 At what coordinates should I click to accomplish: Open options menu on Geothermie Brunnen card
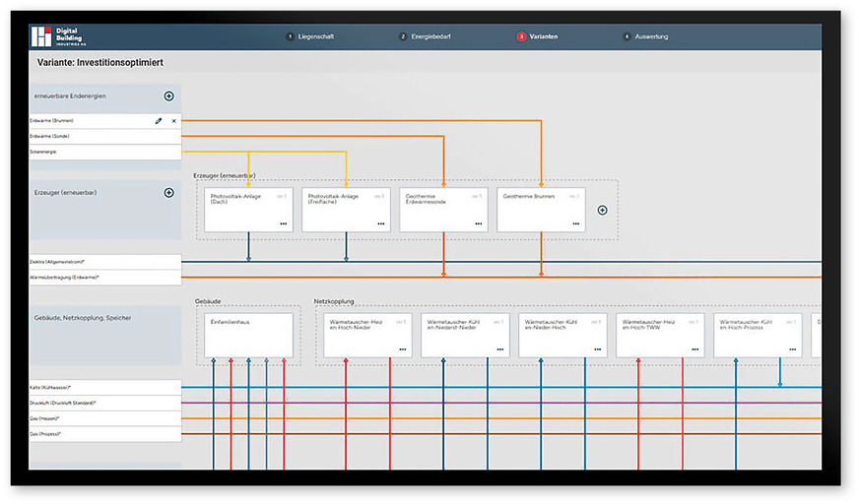(576, 224)
